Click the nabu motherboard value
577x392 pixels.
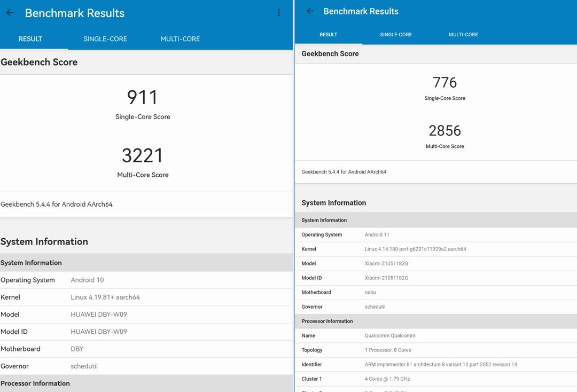pyautogui.click(x=370, y=292)
